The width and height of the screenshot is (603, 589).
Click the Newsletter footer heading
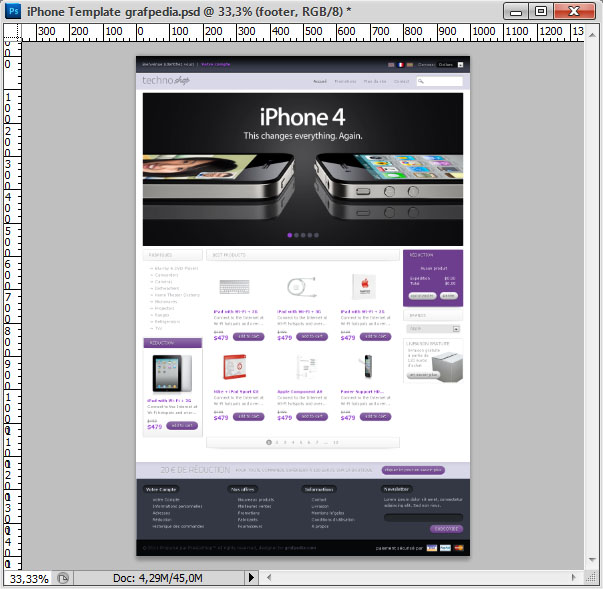click(396, 489)
